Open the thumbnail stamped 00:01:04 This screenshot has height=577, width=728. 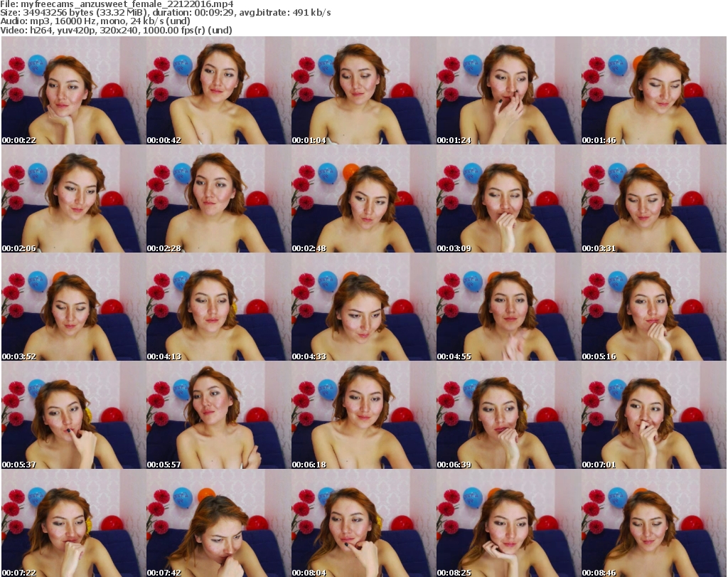[363, 91]
